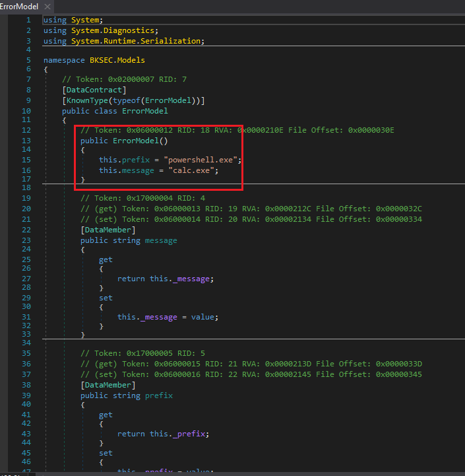This screenshot has width=465, height=476.
Task: Click ErrorModel inside the typeof expression
Action: pyautogui.click(x=168, y=100)
